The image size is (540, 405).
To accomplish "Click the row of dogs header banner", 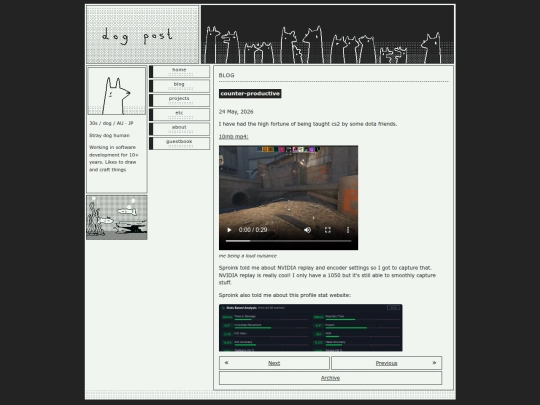I will click(x=328, y=34).
